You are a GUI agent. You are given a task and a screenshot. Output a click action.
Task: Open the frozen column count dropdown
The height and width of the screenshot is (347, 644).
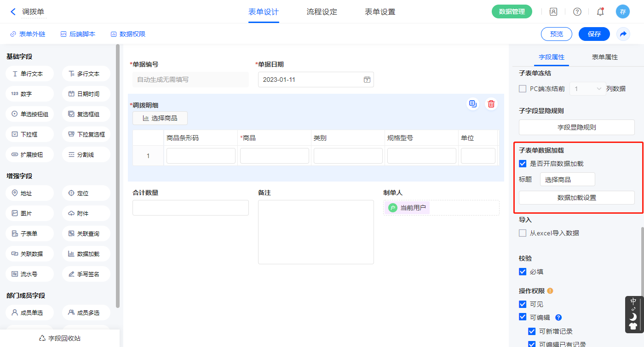click(588, 89)
